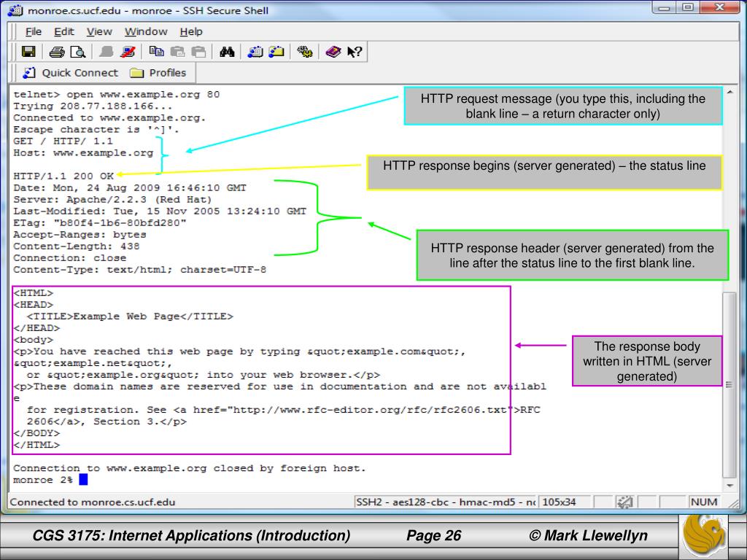Viewport: 747px width, 560px height.
Task: Click the Copy toolbar icon
Action: [156, 52]
